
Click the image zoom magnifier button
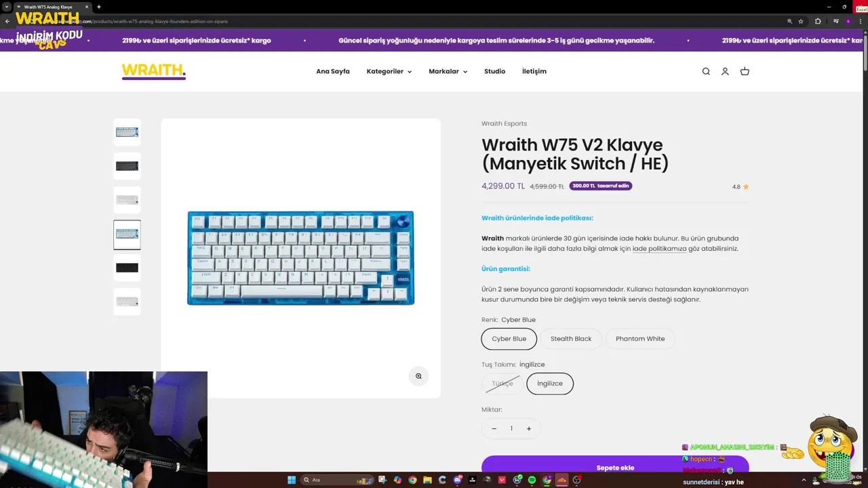418,376
